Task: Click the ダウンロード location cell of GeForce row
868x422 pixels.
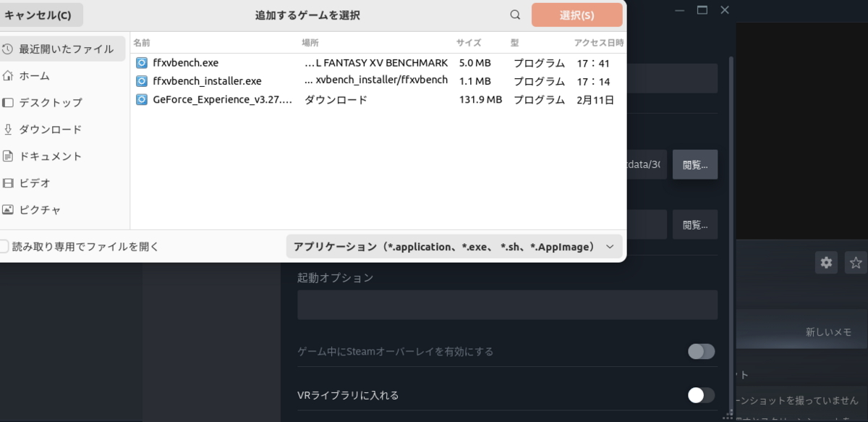Action: 336,100
